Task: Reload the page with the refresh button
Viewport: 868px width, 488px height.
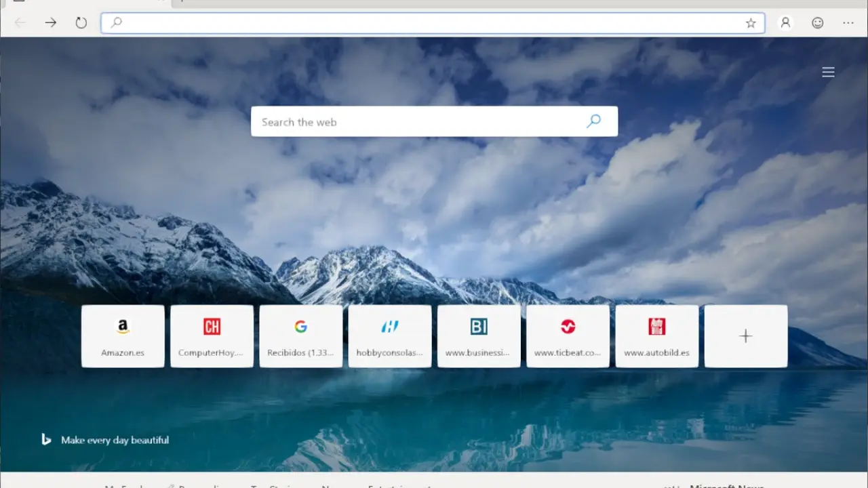Action: click(x=81, y=23)
